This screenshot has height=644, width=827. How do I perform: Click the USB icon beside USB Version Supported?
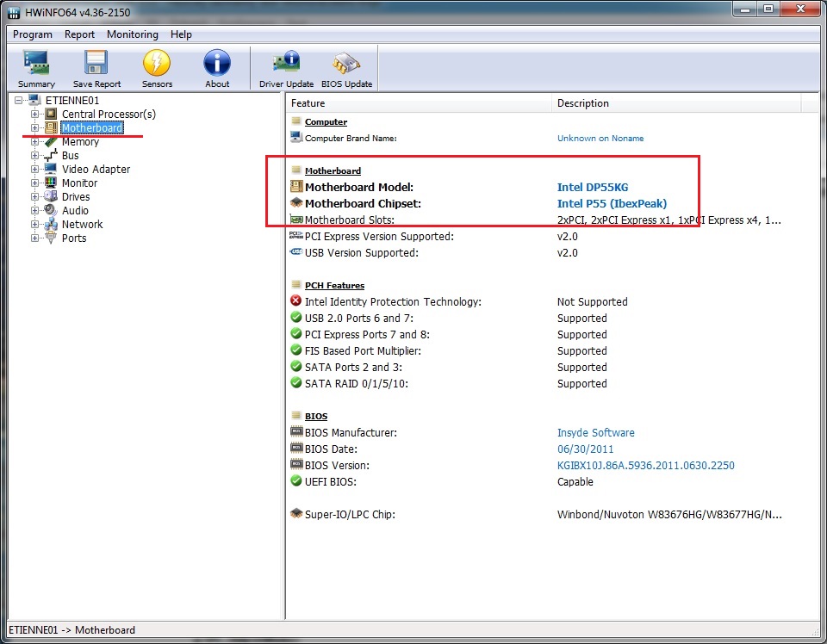pos(295,252)
